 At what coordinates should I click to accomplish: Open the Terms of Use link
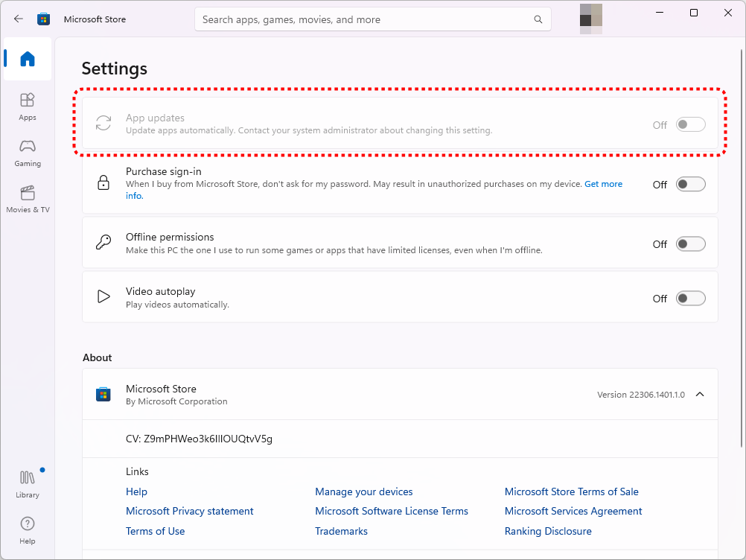(x=155, y=531)
